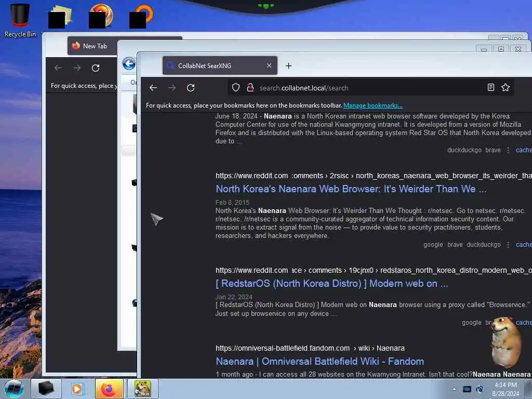Open tracking protection shield icon
The width and height of the screenshot is (532, 399).
236,87
